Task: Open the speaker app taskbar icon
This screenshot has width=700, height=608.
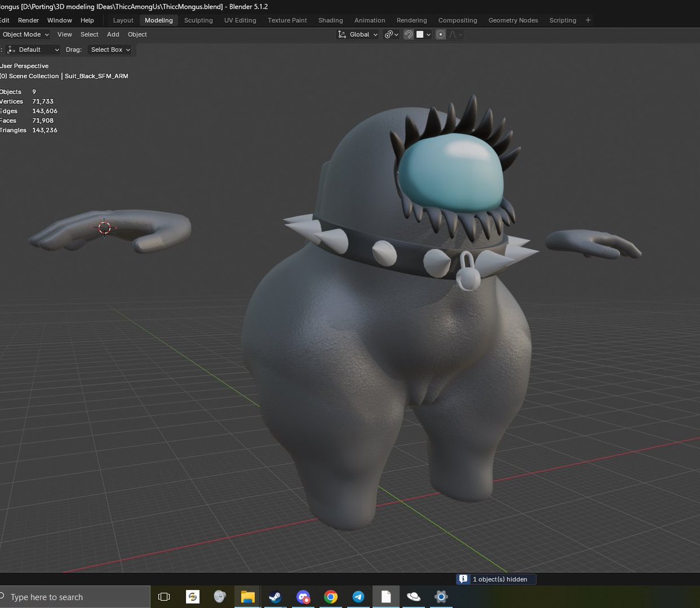Action: (220, 597)
